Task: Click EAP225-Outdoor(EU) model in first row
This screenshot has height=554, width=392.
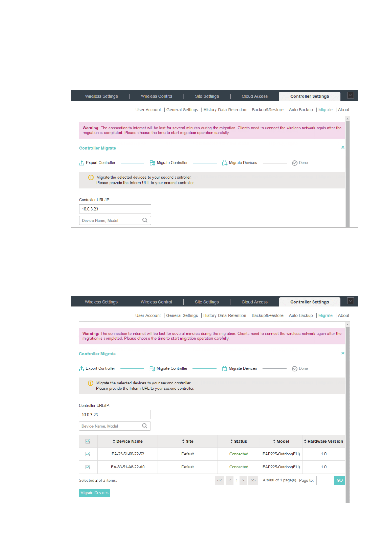Action: pos(281,454)
